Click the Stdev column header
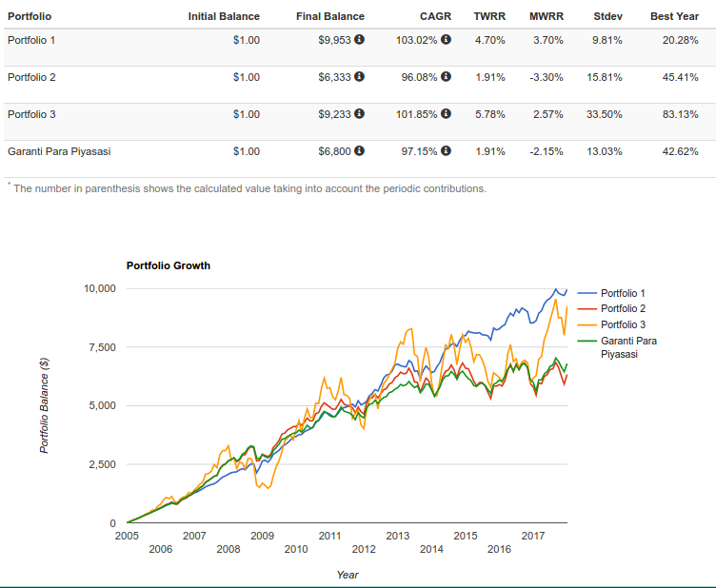Screen dimensions: 716x588 coord(607,16)
